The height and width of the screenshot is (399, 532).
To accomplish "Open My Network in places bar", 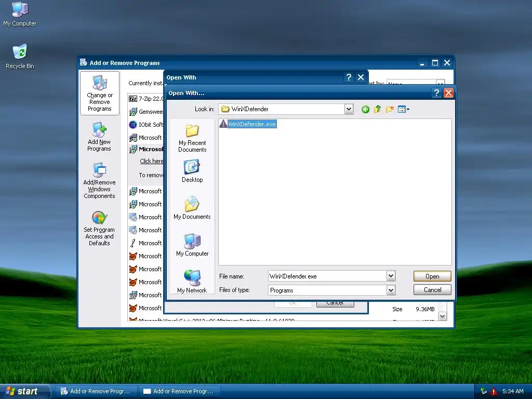I will pyautogui.click(x=192, y=281).
